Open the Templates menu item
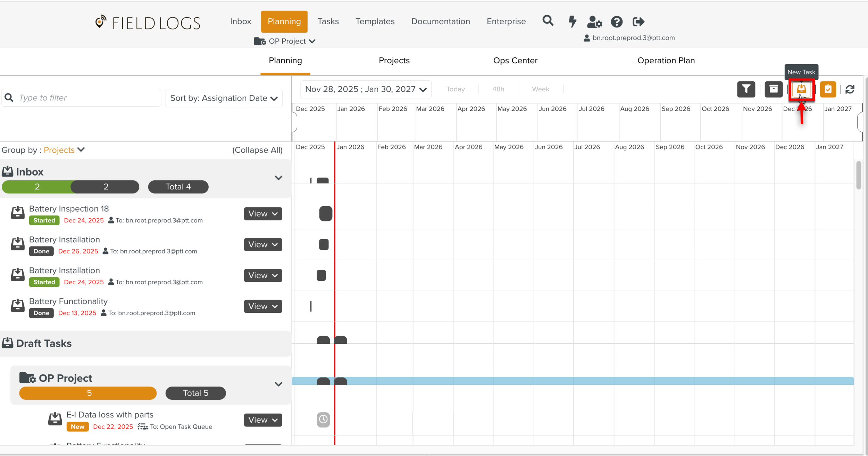The height and width of the screenshot is (456, 868). coord(375,22)
